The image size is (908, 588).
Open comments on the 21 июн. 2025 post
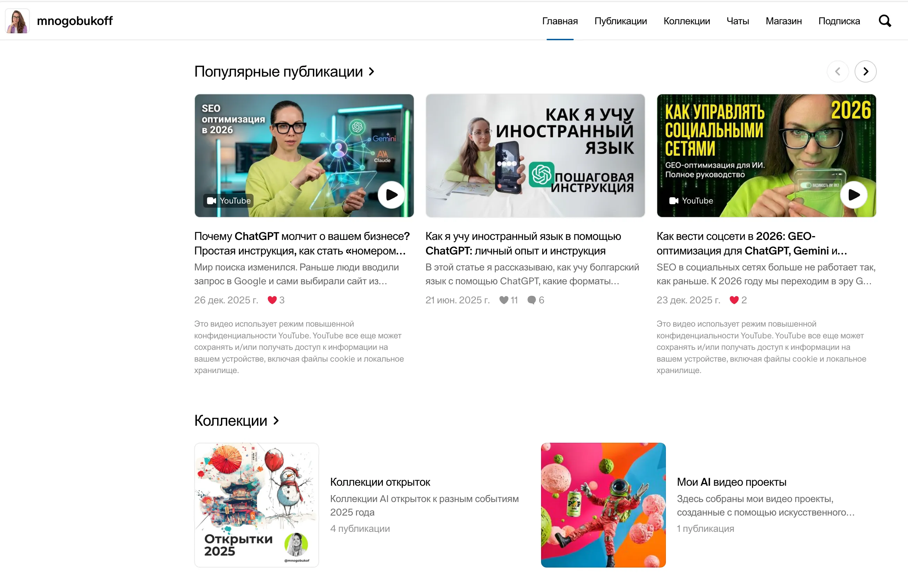point(536,300)
